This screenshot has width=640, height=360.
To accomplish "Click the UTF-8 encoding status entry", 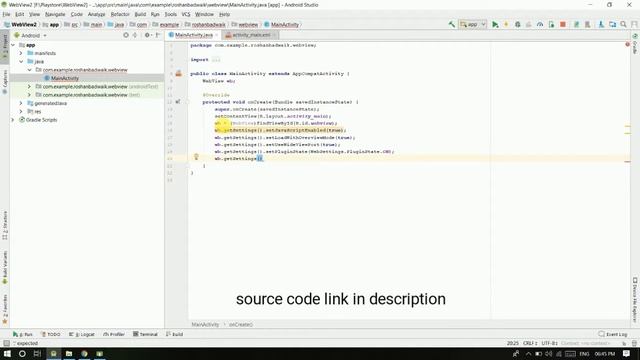I will point(549,343).
